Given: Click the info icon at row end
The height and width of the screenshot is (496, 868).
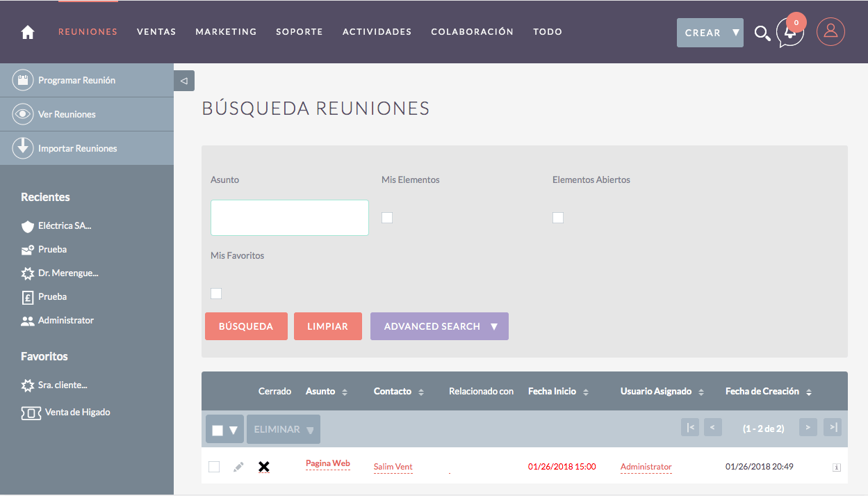Looking at the screenshot, I should pos(837,467).
